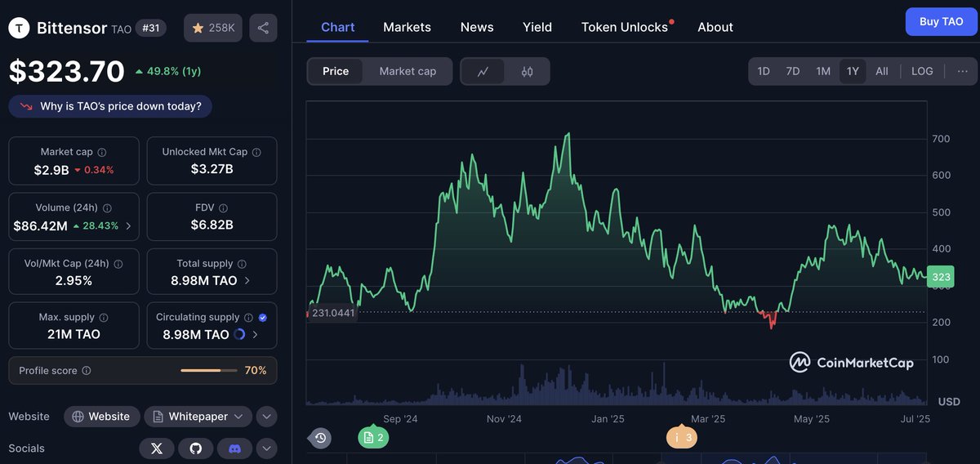Select the Price chart toggle
Viewport: 980px width, 464px height.
click(336, 71)
